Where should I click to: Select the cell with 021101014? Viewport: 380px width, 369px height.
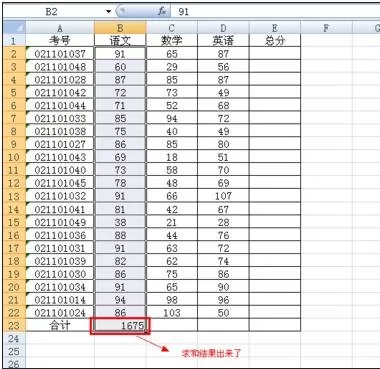click(60, 300)
